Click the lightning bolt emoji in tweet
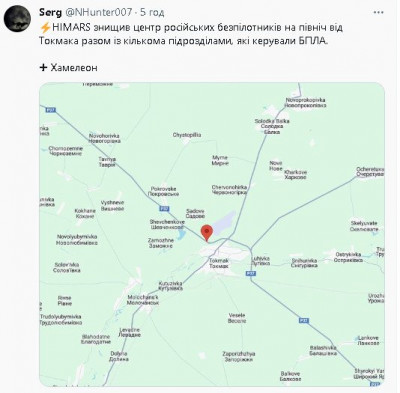 point(45,27)
